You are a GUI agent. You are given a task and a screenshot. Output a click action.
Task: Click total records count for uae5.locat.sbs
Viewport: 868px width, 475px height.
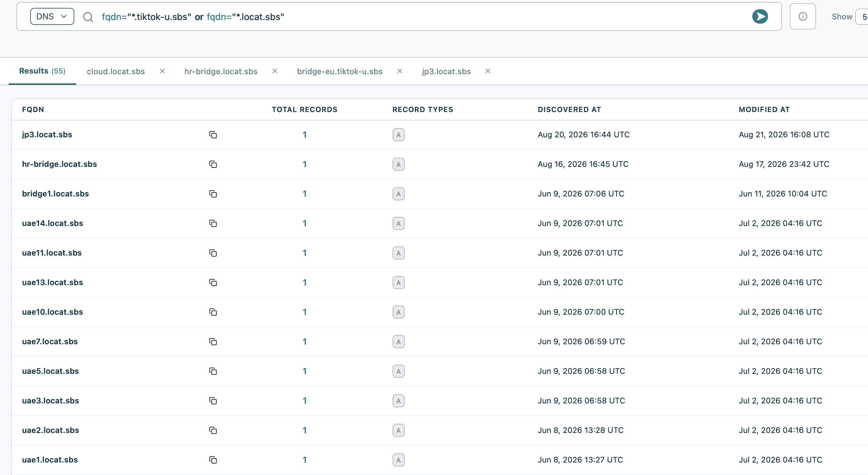tap(304, 371)
